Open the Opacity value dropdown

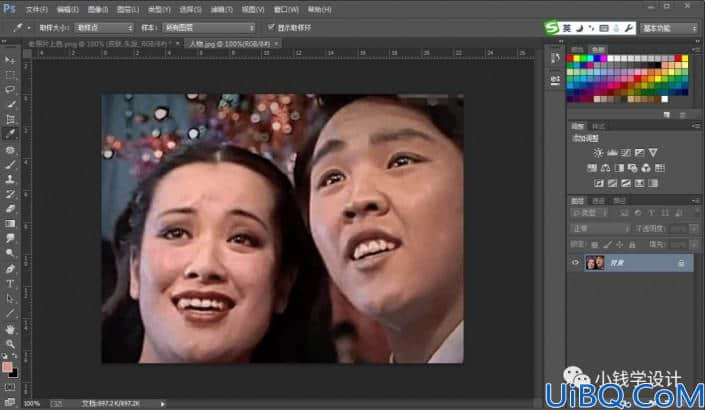[693, 229]
